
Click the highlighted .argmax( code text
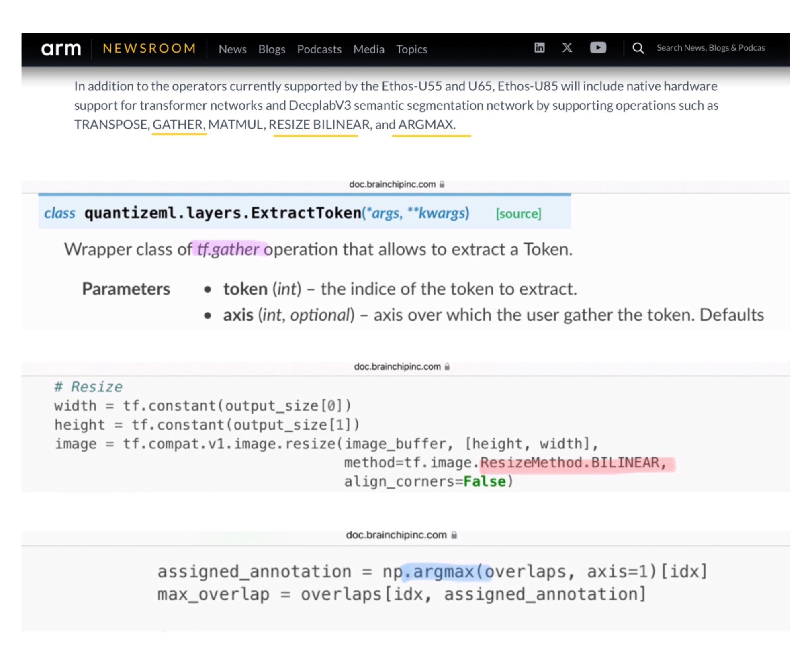click(x=447, y=571)
